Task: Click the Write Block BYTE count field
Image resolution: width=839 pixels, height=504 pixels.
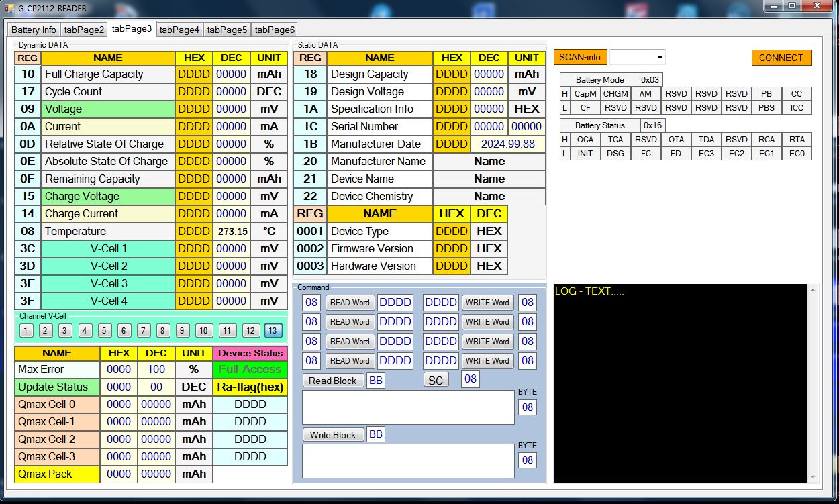Action: pyautogui.click(x=528, y=460)
